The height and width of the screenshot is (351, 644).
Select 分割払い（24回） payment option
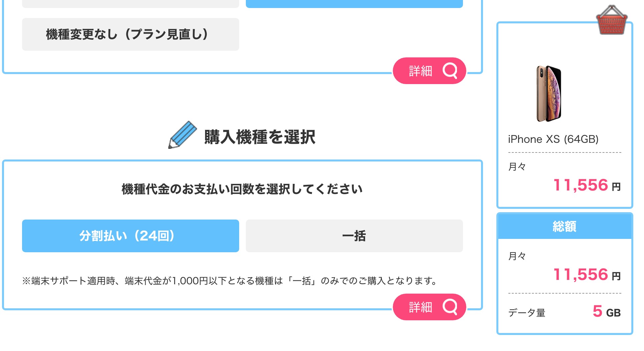(x=131, y=236)
